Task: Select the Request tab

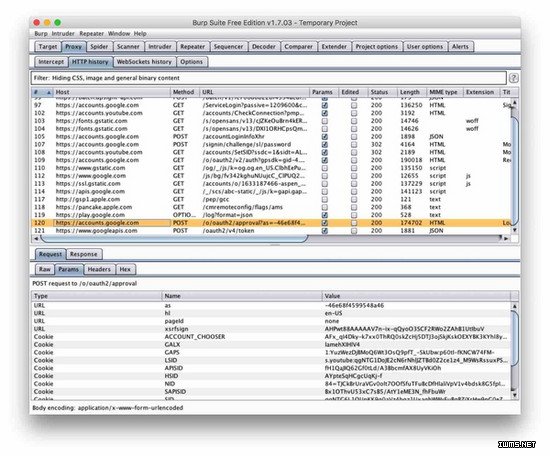Action: [x=50, y=254]
